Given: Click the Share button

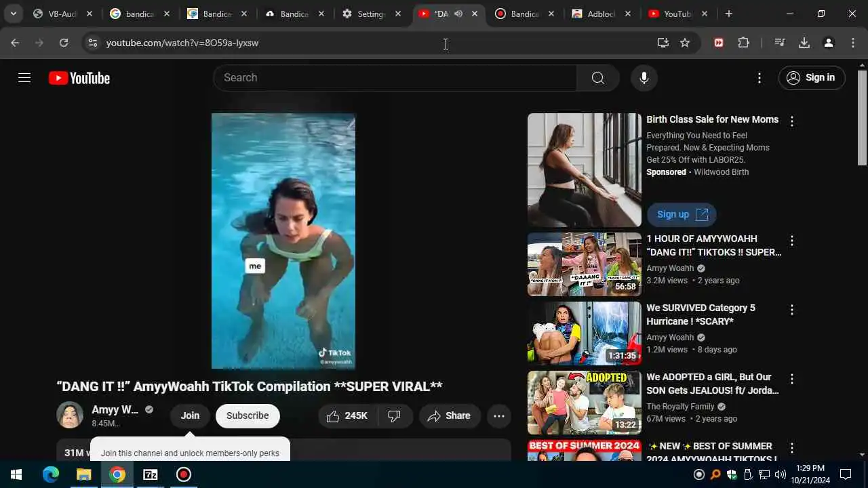Looking at the screenshot, I should [x=450, y=416].
